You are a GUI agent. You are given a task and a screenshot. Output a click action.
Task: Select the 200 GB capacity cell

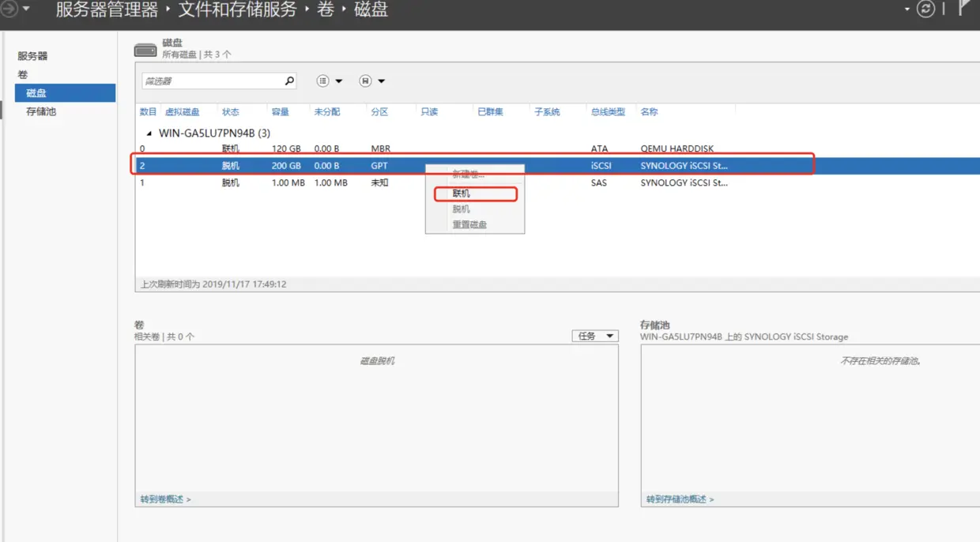tap(286, 166)
